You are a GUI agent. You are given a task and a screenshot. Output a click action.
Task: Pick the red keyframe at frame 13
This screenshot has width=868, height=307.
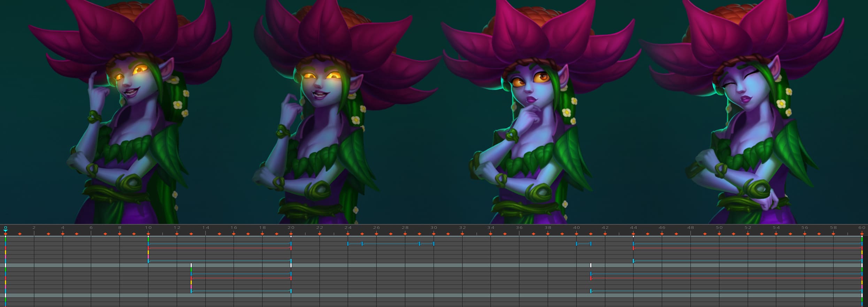[191, 278]
